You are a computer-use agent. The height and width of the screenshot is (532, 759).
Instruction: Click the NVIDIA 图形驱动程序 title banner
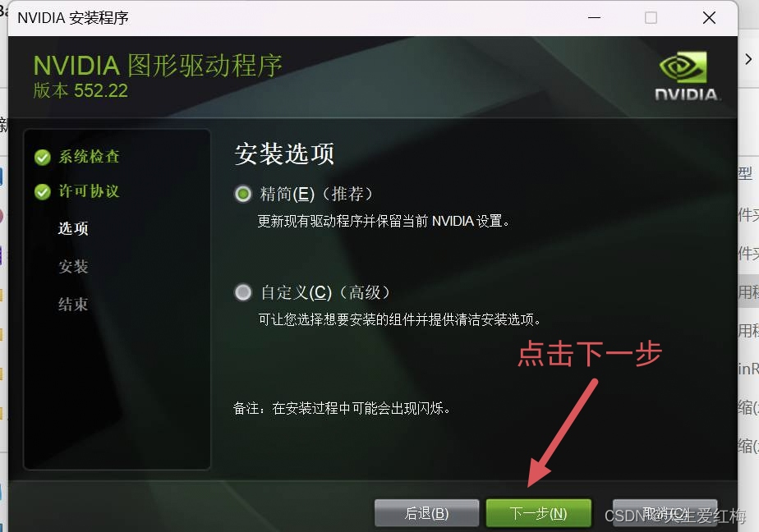coord(158,66)
